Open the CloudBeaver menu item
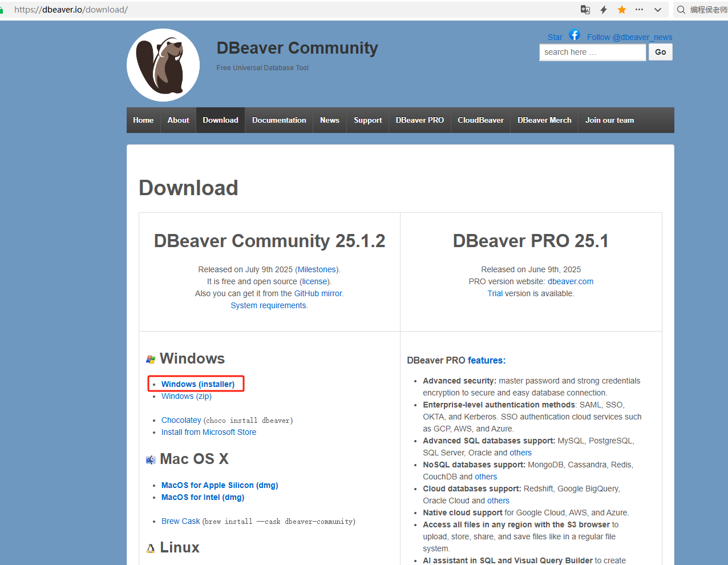This screenshot has width=728, height=565. tap(480, 120)
